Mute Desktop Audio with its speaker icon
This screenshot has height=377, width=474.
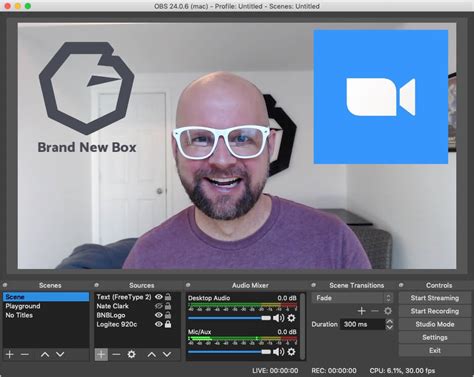pos(278,318)
